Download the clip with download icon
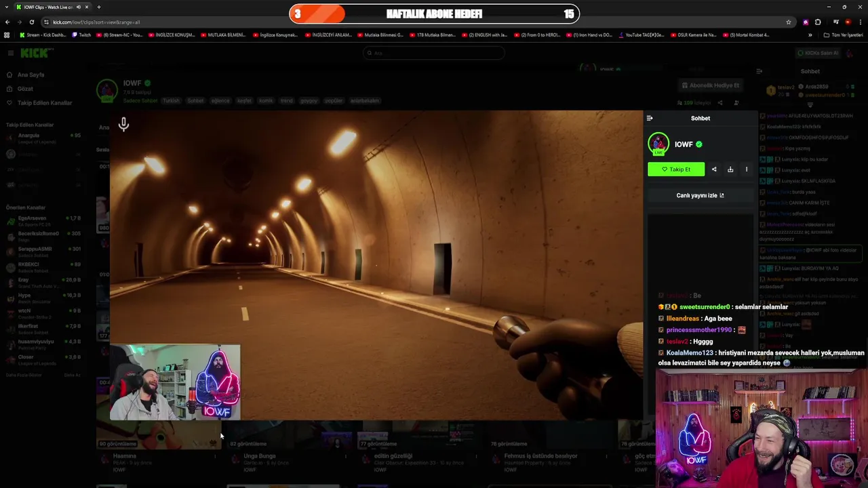868x488 pixels. click(x=730, y=169)
